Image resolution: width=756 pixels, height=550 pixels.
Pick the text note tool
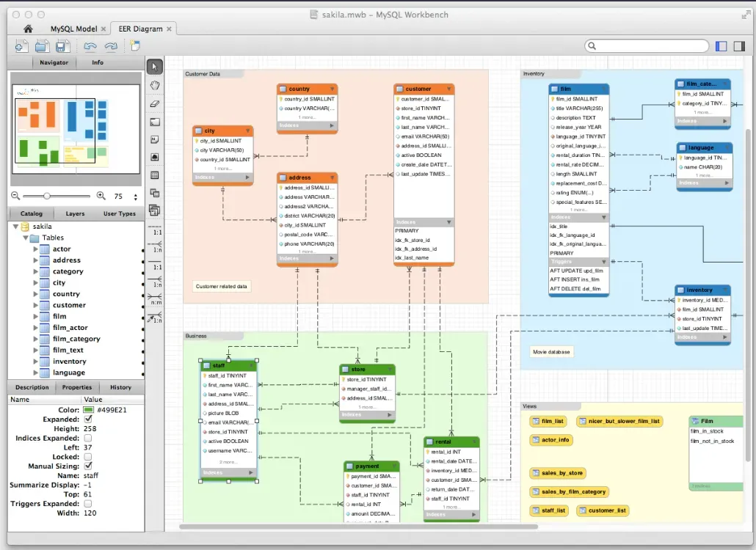coord(154,139)
